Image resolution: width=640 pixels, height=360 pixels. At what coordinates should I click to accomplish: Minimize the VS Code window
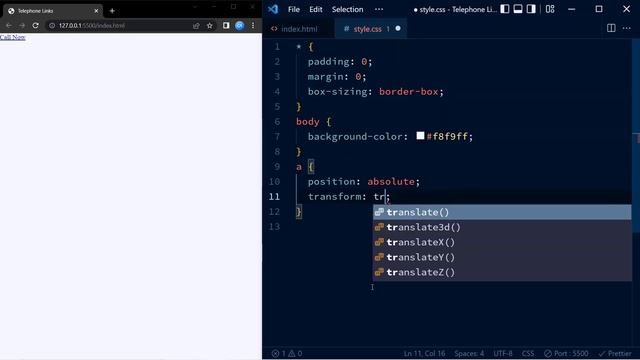(571, 9)
